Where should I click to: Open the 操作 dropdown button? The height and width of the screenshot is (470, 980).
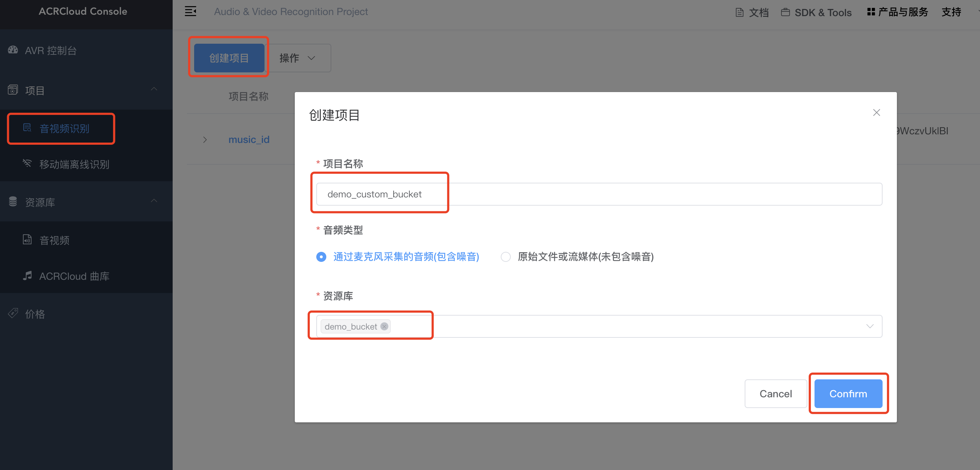click(x=298, y=58)
